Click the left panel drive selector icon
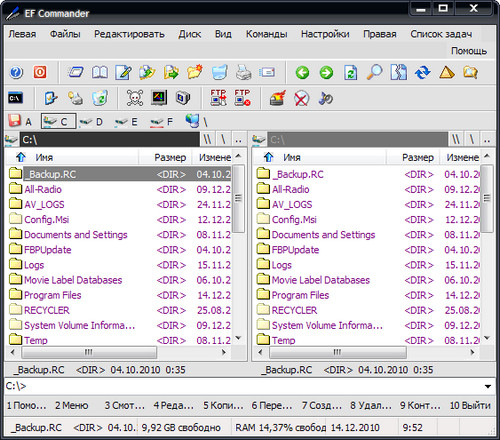This screenshot has width=500, height=440. tap(11, 140)
